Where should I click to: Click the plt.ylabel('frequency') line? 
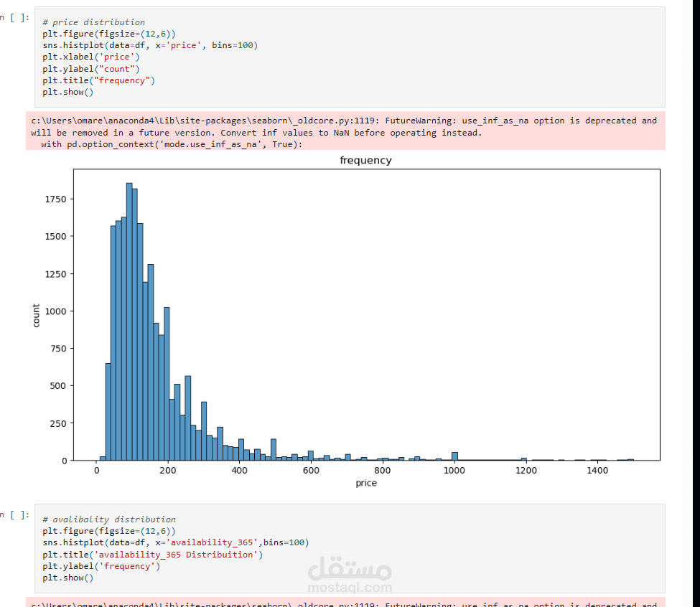(101, 566)
